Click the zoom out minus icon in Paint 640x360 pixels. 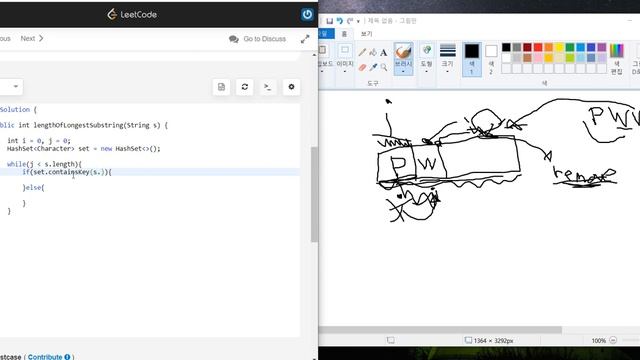[613, 340]
